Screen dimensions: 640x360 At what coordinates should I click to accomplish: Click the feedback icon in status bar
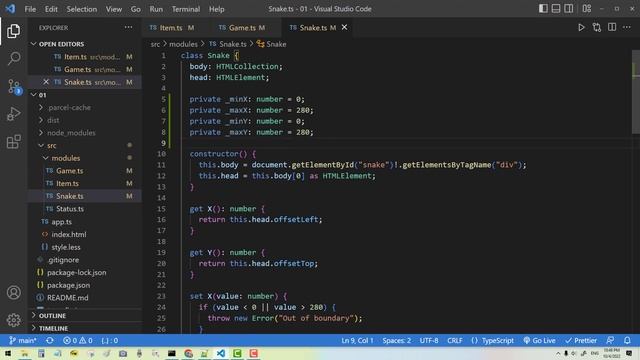(x=610, y=340)
